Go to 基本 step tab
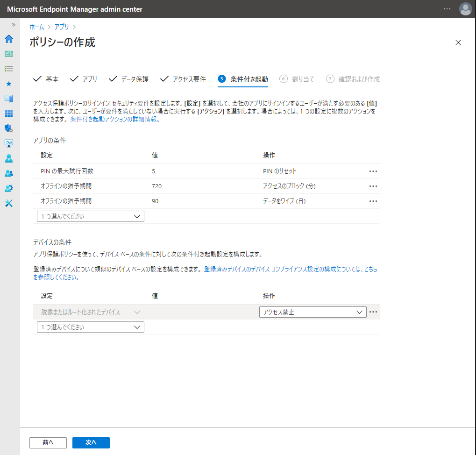 point(46,79)
